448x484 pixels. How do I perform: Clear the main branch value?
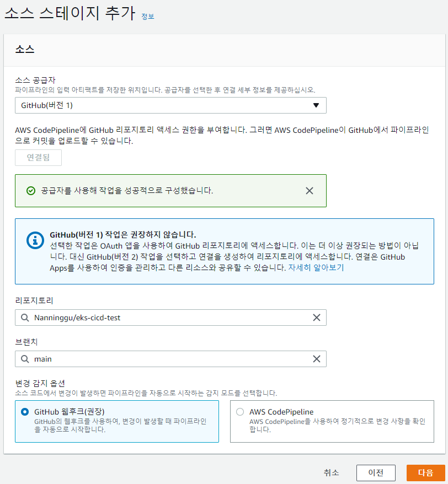tap(316, 359)
